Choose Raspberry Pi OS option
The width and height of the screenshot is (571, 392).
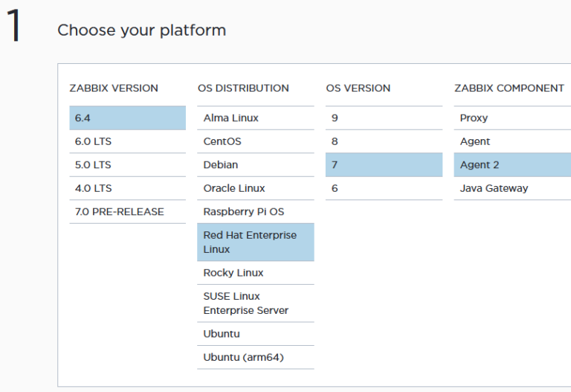click(255, 212)
